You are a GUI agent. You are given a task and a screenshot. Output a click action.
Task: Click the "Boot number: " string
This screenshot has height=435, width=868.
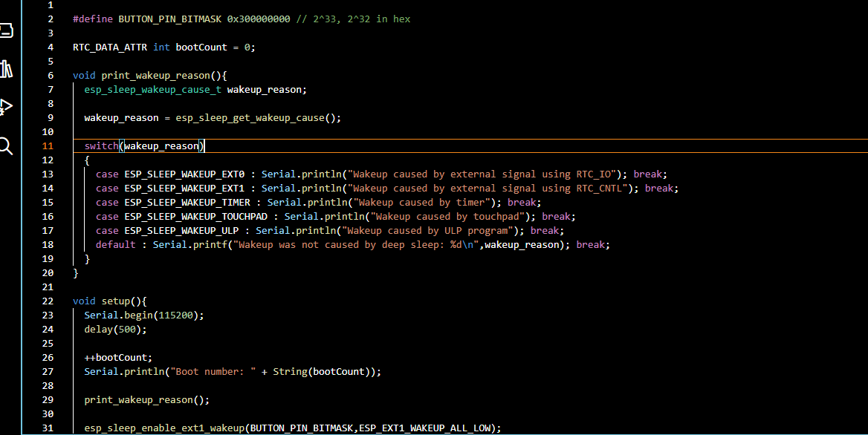(213, 371)
